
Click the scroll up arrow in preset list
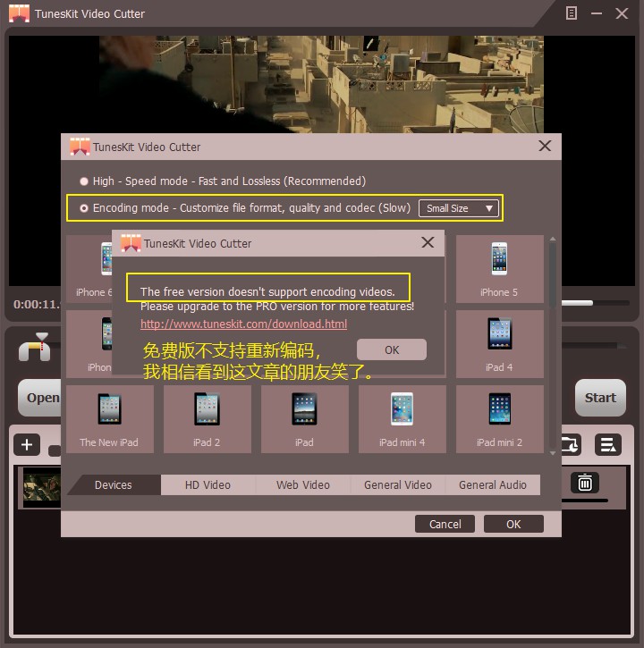click(x=553, y=240)
